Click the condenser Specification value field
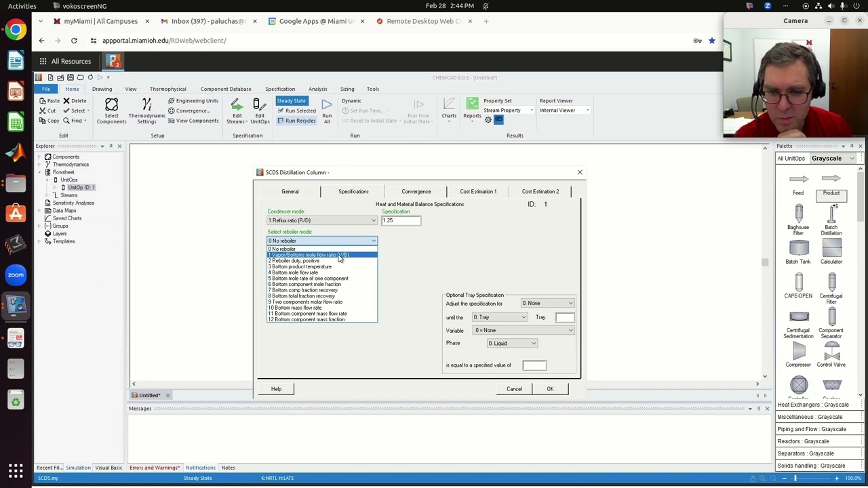Screen dimensions: 868x488 point(401,220)
